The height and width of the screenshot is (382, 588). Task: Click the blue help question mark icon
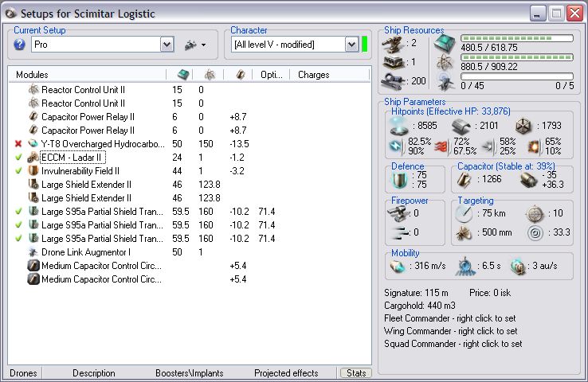tap(19, 45)
